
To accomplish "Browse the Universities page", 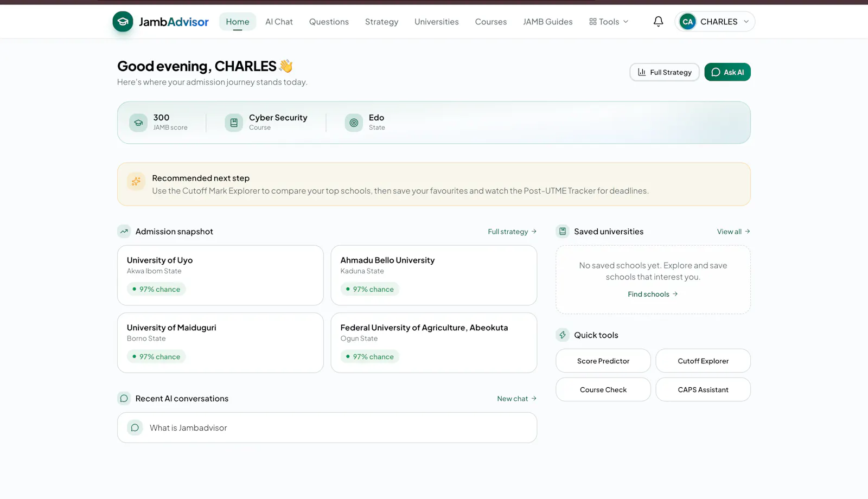I will pos(437,22).
